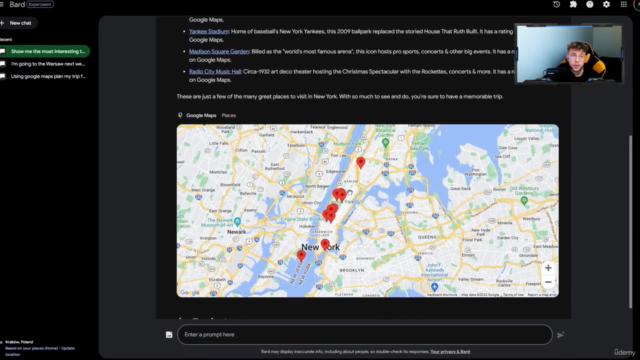Open the help question mark icon
This screenshot has height=360, width=640.
(590, 4)
